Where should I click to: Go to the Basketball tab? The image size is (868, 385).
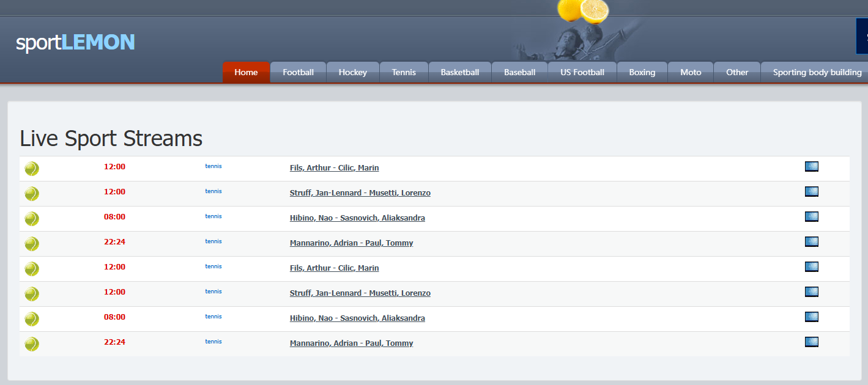459,72
